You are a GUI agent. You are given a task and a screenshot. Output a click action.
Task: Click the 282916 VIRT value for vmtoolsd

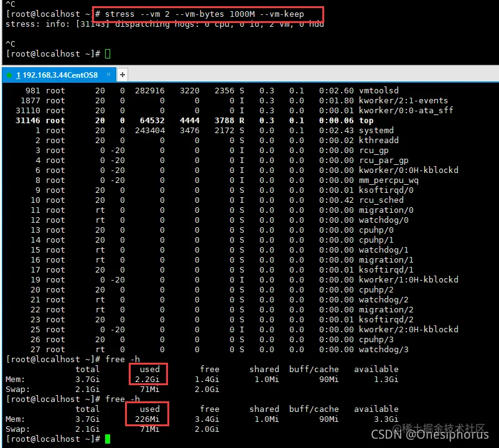[x=150, y=91]
